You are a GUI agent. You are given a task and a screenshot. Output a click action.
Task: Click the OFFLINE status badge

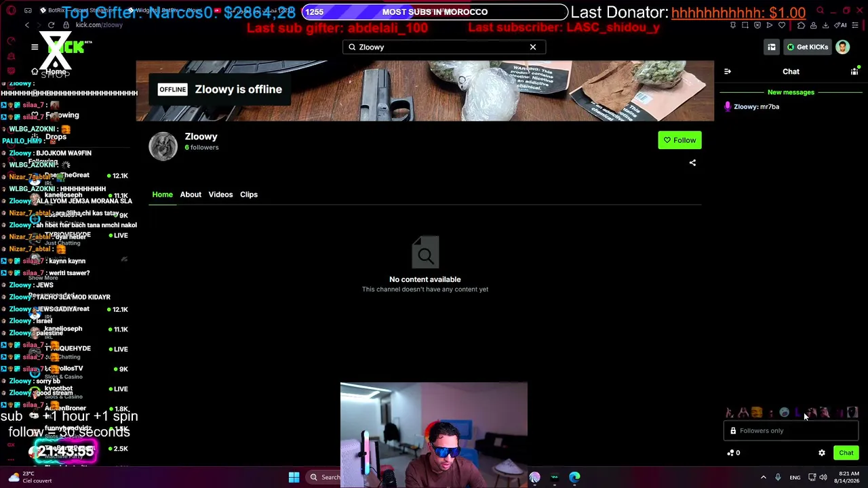tap(172, 89)
